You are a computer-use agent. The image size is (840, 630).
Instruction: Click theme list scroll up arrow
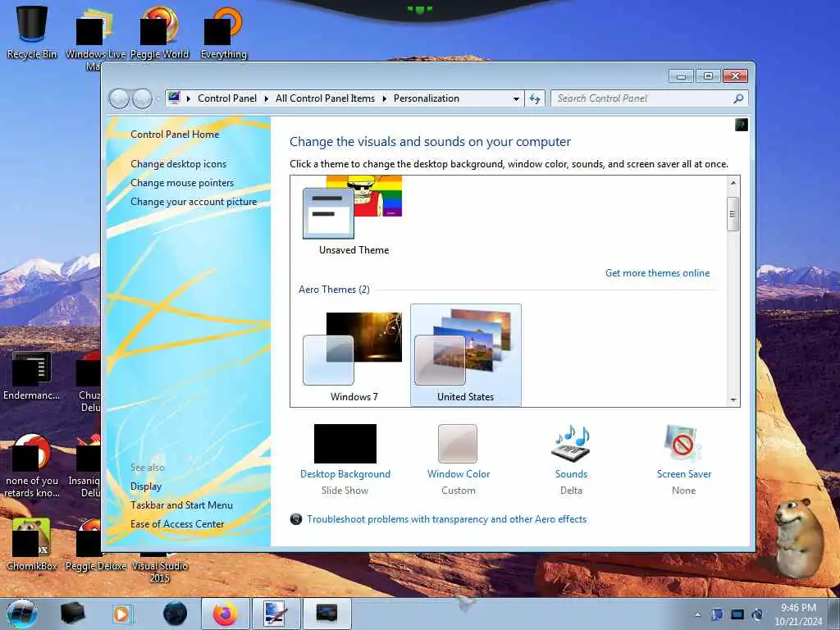[733, 183]
